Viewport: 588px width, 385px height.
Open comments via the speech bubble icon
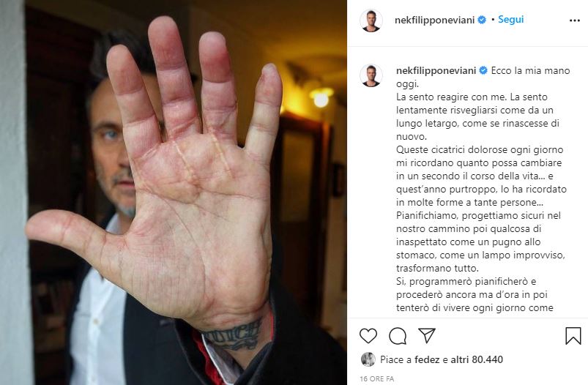(x=398, y=335)
